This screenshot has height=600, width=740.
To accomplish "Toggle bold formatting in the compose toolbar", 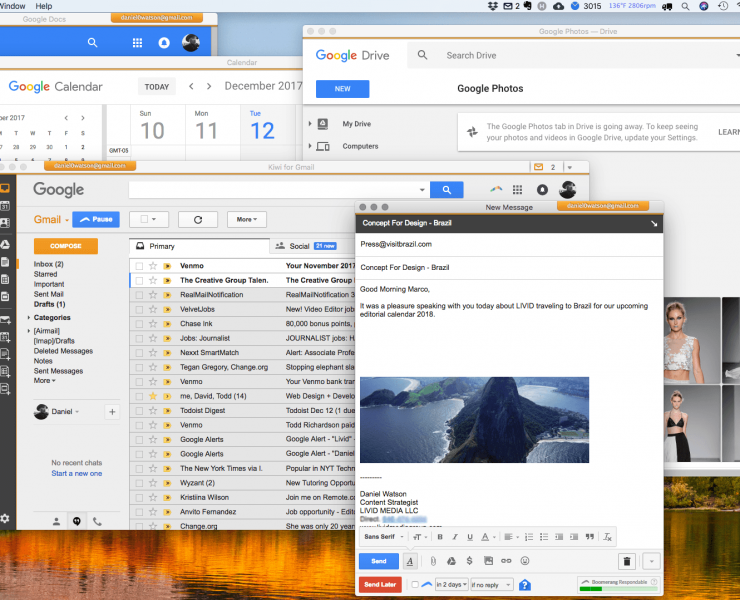I will click(x=440, y=537).
